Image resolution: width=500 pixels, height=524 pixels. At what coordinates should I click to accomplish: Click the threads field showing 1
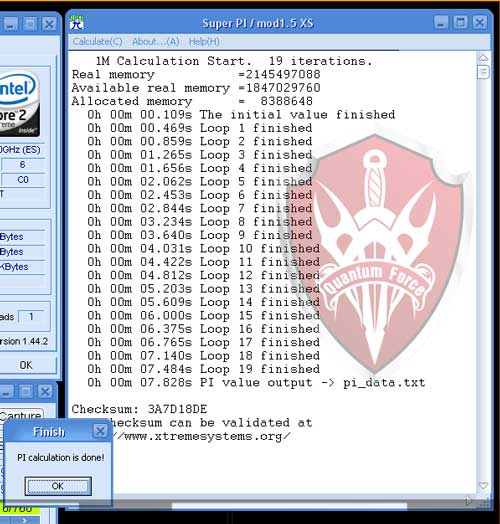coord(31,316)
